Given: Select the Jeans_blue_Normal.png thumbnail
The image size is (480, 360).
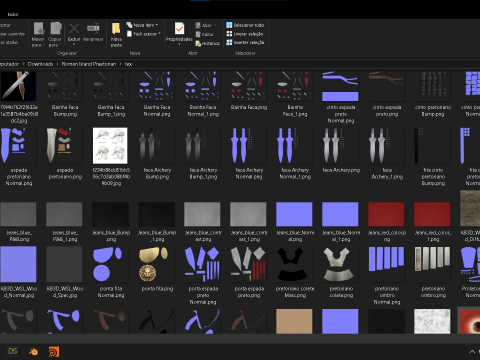Looking at the screenshot, I should [294, 214].
